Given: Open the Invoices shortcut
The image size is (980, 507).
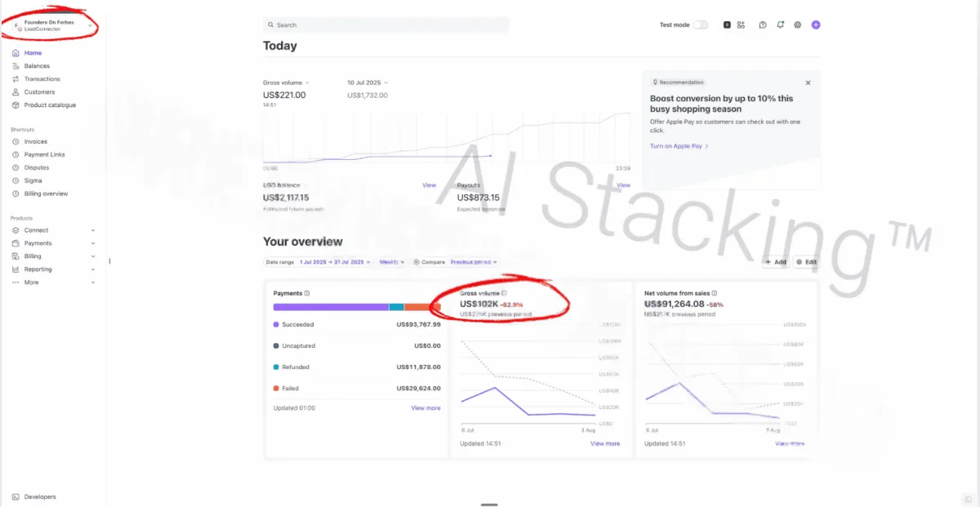Looking at the screenshot, I should [x=35, y=141].
